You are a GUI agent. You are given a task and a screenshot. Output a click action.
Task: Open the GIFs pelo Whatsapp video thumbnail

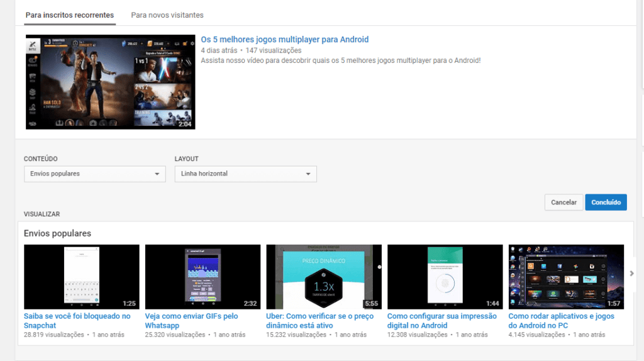coord(203,277)
